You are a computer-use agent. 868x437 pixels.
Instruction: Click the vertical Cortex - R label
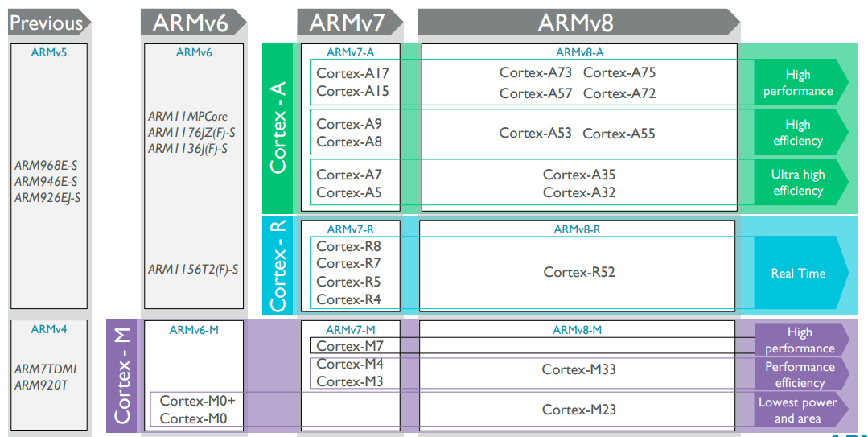click(x=278, y=266)
